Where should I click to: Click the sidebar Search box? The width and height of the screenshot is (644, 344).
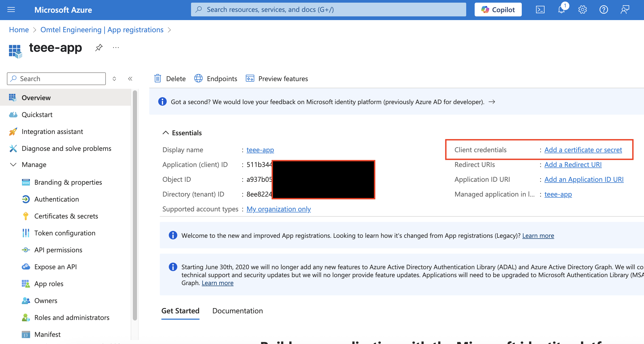point(56,79)
